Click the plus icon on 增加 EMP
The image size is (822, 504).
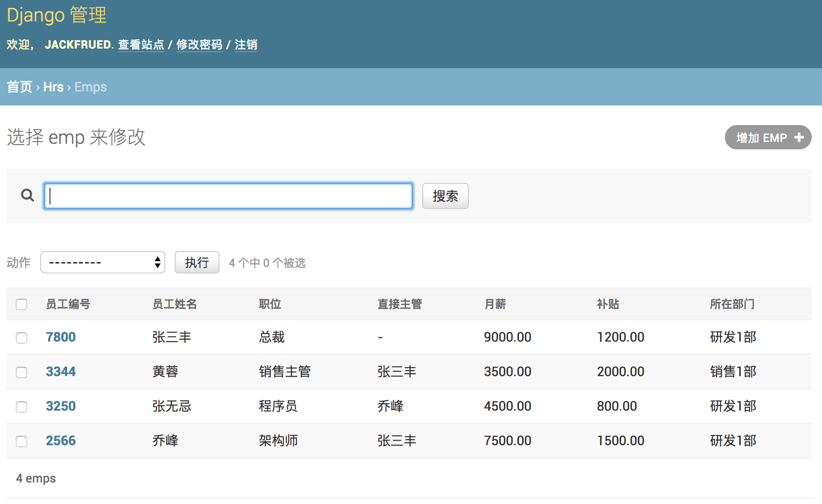click(x=799, y=137)
